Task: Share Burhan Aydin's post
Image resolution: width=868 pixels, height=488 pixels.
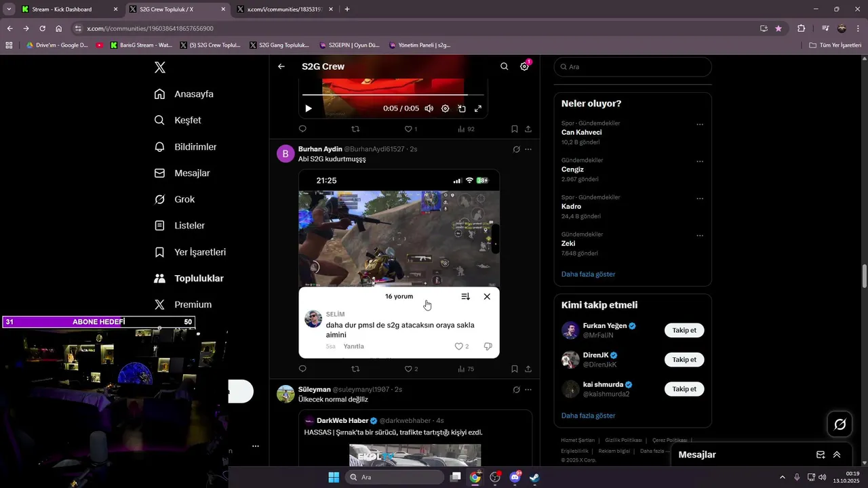Action: [528, 369]
